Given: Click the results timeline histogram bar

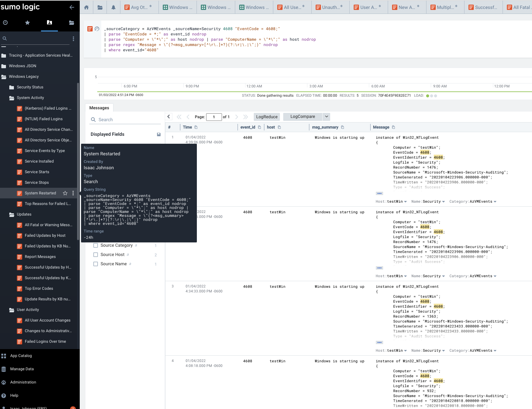Looking at the screenshot, I should coord(314,92).
